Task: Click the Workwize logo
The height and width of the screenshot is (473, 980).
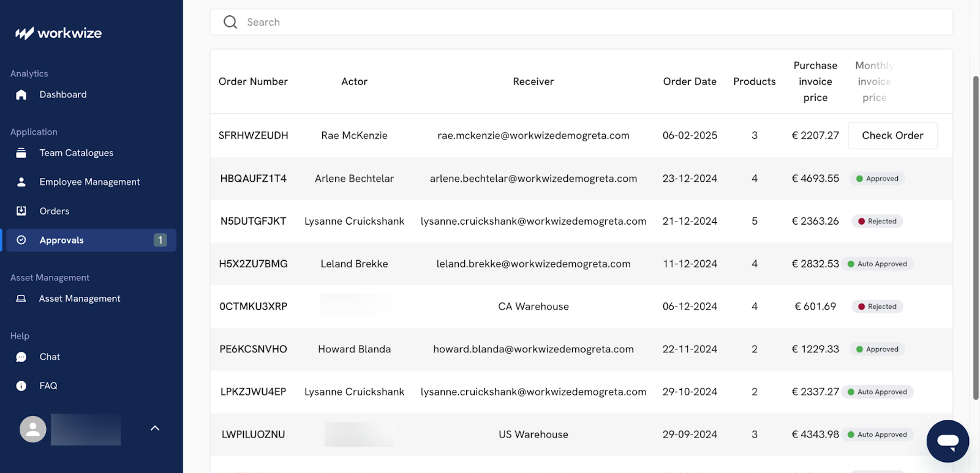Action: (x=59, y=33)
